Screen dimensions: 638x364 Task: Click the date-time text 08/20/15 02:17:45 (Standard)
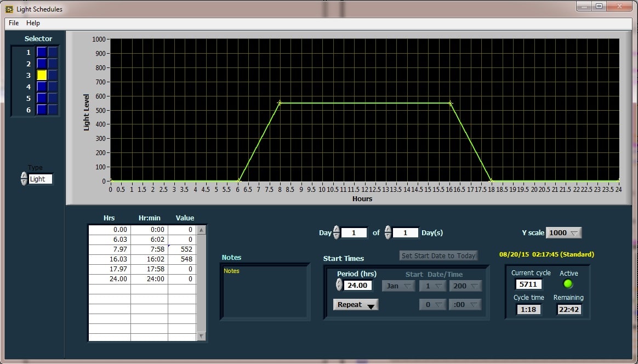tap(546, 254)
